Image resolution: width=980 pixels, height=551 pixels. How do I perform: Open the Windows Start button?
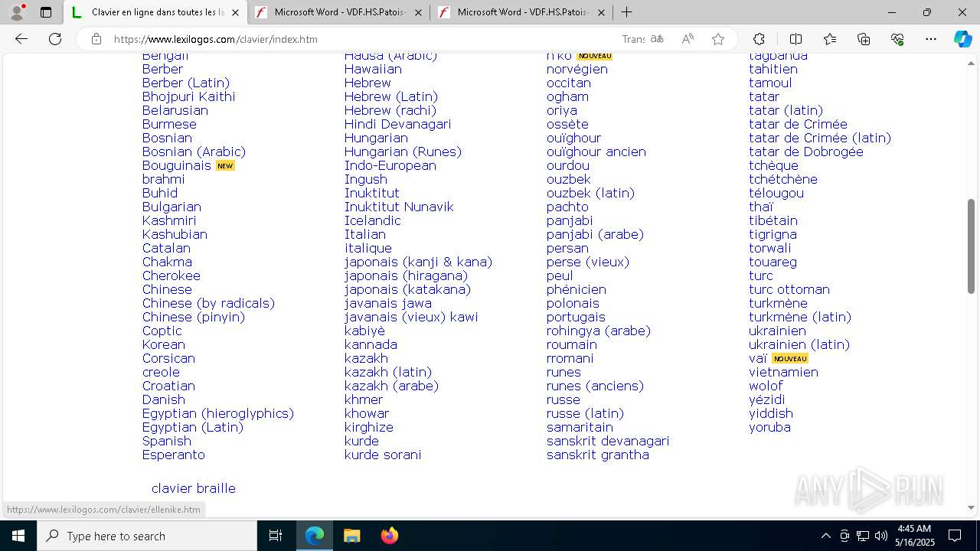tap(18, 536)
